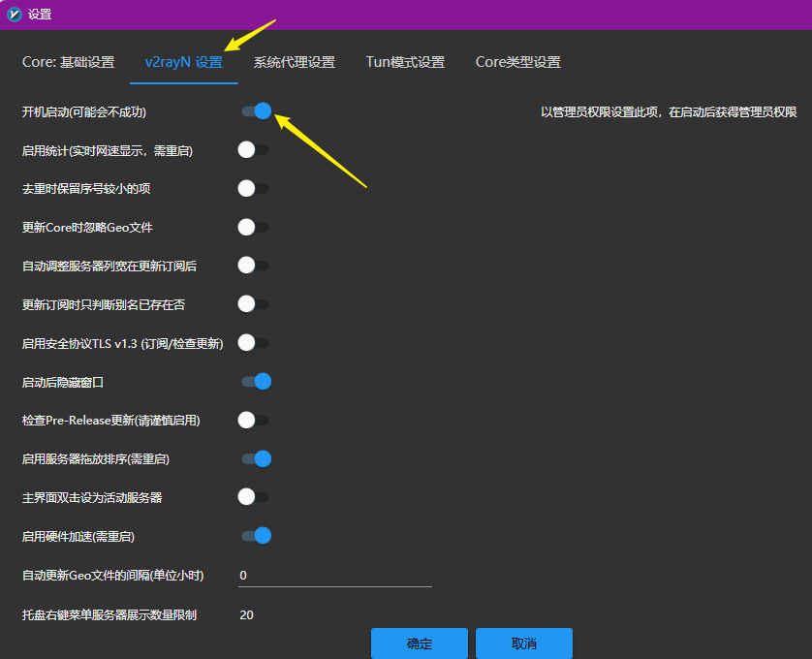812x659 pixels.
Task: Enable 检查Pre-Release更新 toggle
Action: tap(254, 421)
